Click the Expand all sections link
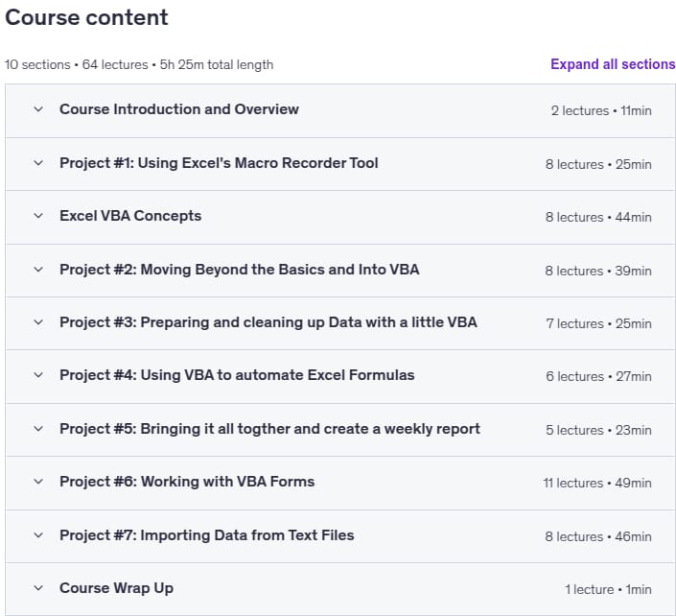Screen dimensions: 676x616 pos(613,64)
